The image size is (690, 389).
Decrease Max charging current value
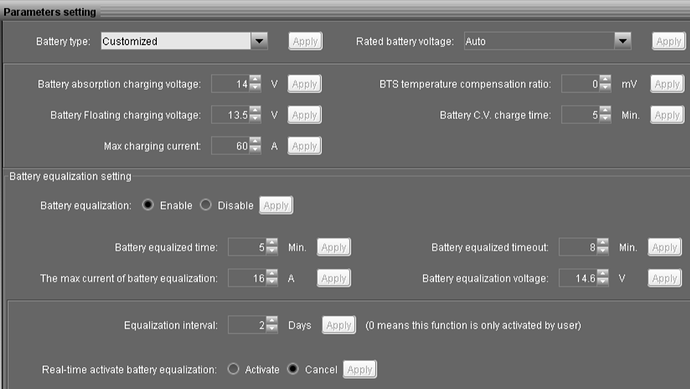255,150
